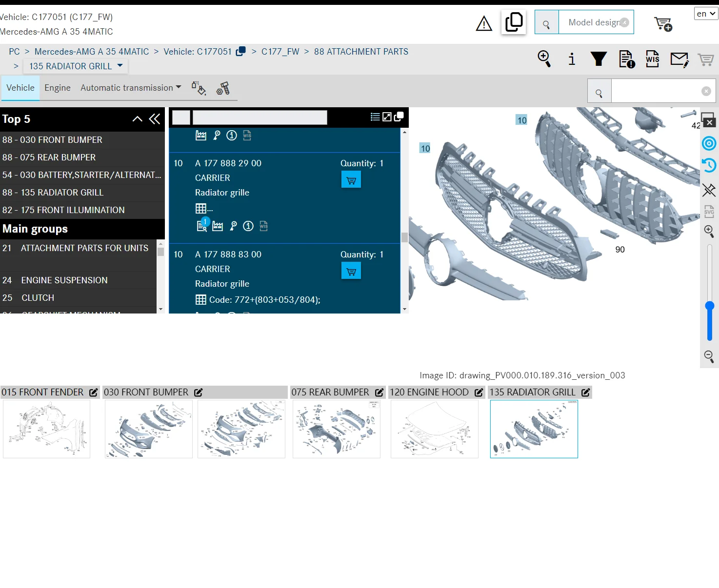Open the Automatic transmission dropdown
The height and width of the screenshot is (588, 719).
[131, 88]
